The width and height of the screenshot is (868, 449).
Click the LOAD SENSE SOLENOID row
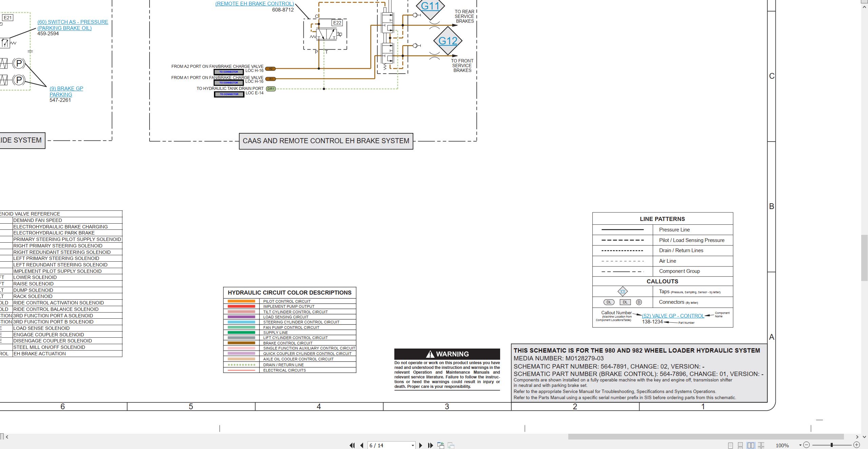pyautogui.click(x=61, y=328)
